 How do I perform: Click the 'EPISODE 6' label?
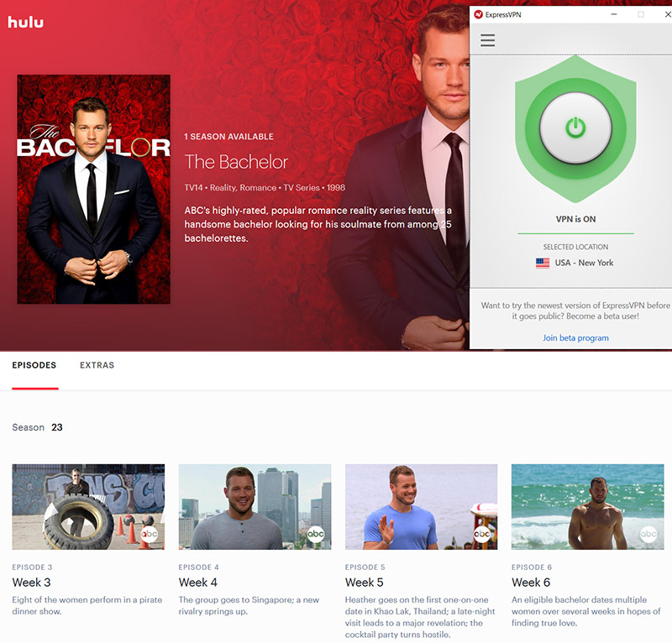point(532,567)
